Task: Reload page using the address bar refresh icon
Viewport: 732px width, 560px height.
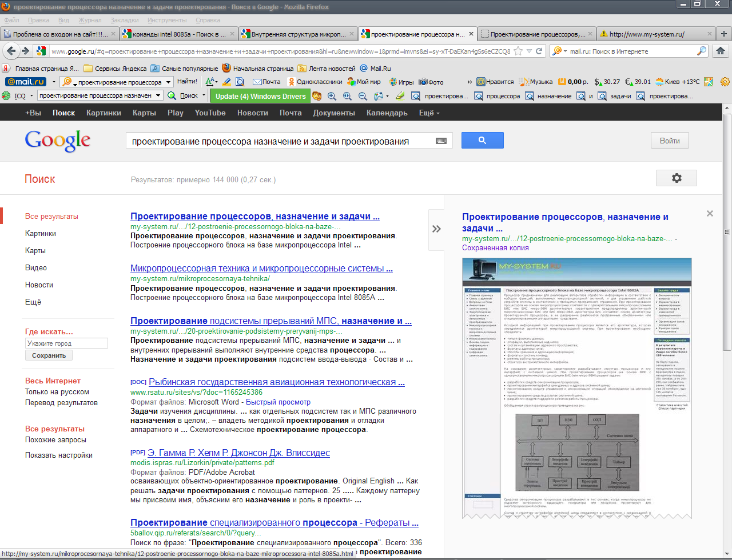Action: [x=539, y=51]
